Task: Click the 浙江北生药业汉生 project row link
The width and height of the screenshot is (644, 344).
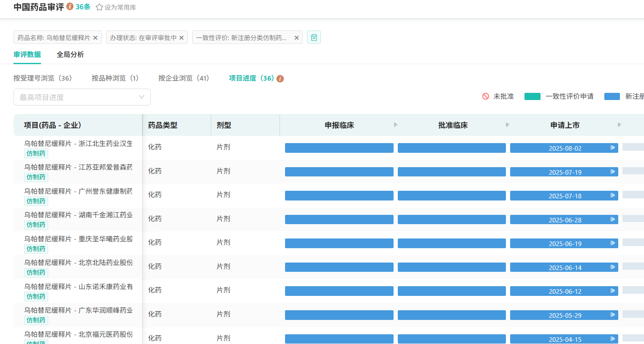Action: (x=78, y=144)
